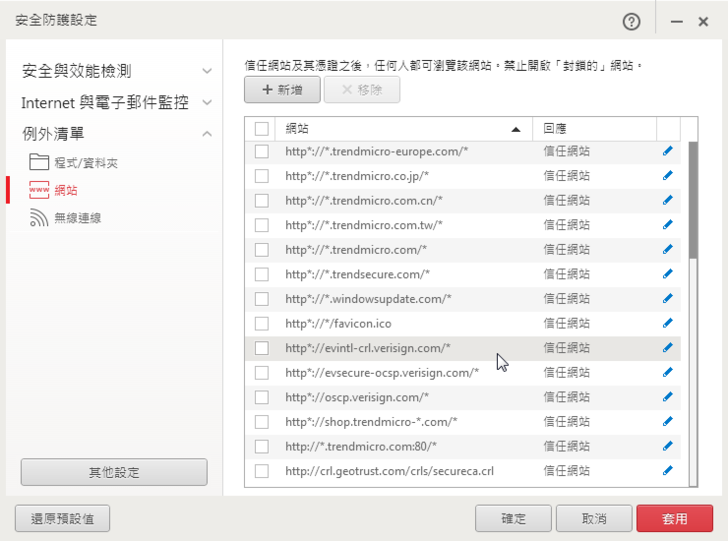The height and width of the screenshot is (541, 728).
Task: Check the box for *.trendmicro.co.jp
Action: [262, 176]
